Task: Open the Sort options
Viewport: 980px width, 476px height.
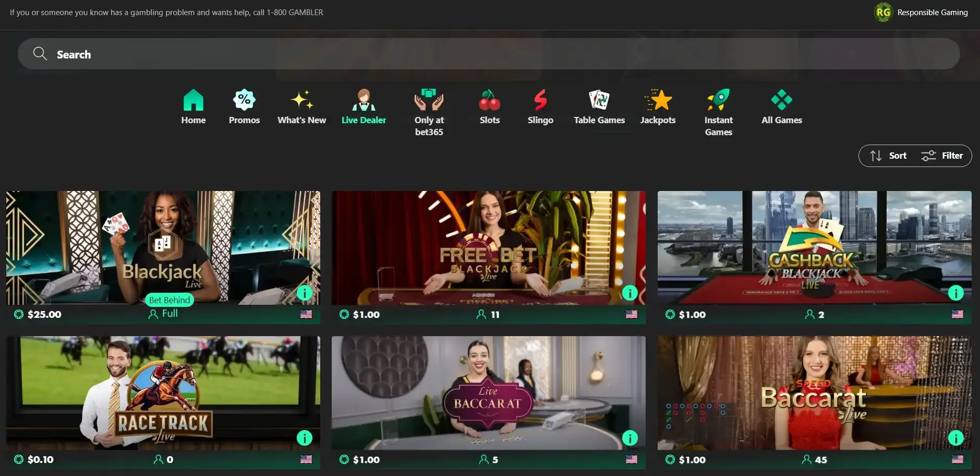Action: point(889,156)
